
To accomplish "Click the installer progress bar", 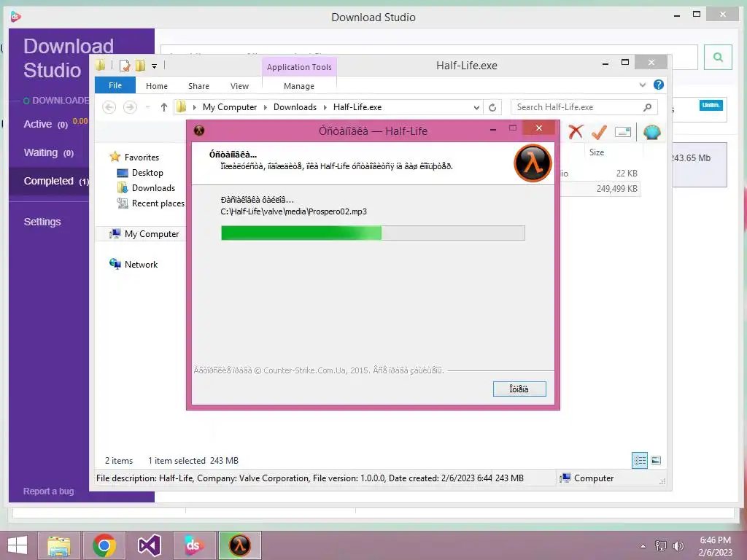I will pyautogui.click(x=373, y=233).
